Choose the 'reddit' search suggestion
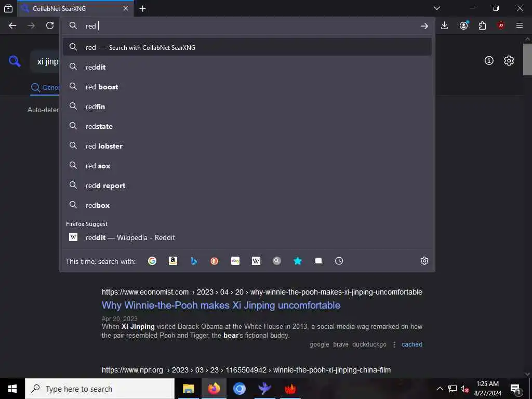Screen dimensions: 532x399 coord(247,67)
